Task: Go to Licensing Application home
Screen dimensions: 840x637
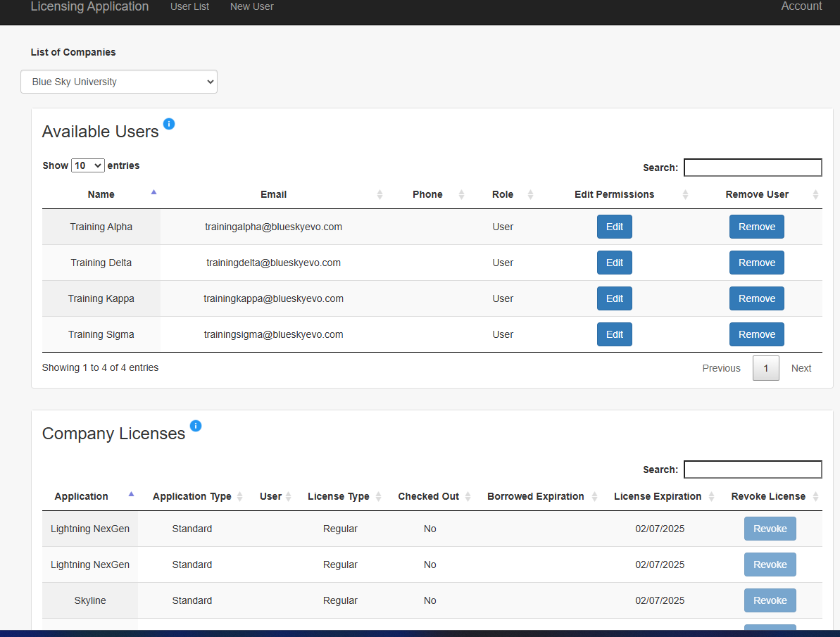Action: point(89,6)
